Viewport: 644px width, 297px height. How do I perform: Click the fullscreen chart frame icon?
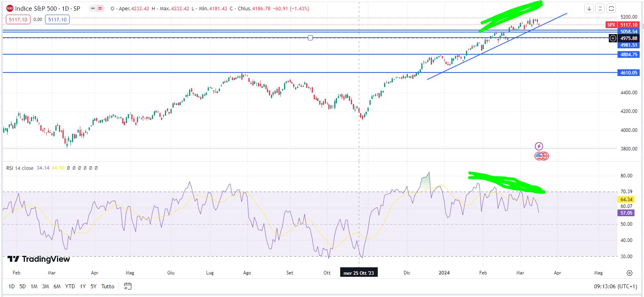tap(612, 8)
